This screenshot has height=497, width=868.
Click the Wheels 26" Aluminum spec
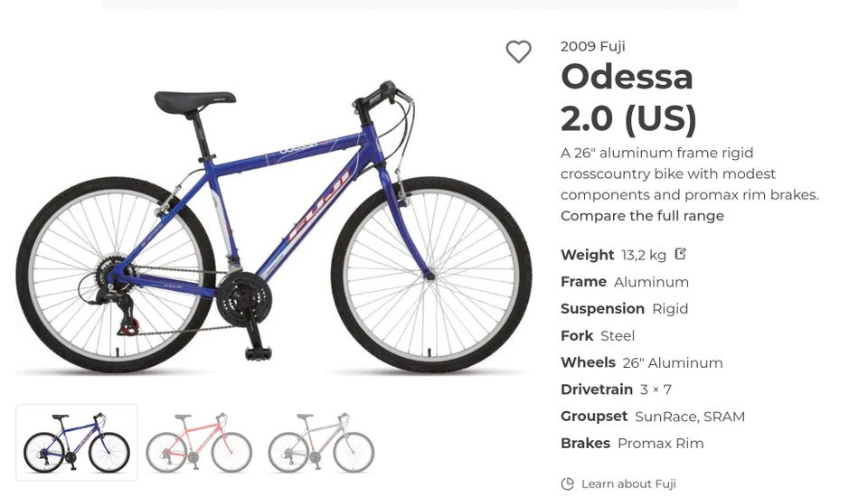pos(641,362)
